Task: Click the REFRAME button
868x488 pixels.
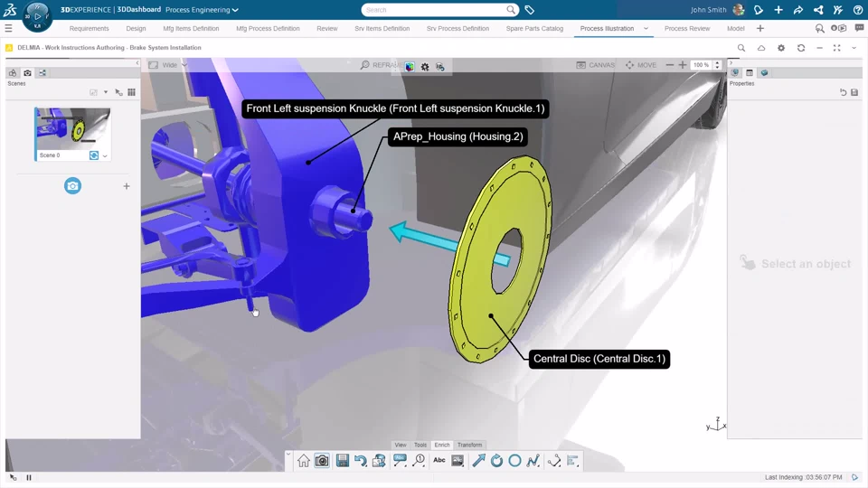Action: coord(381,65)
